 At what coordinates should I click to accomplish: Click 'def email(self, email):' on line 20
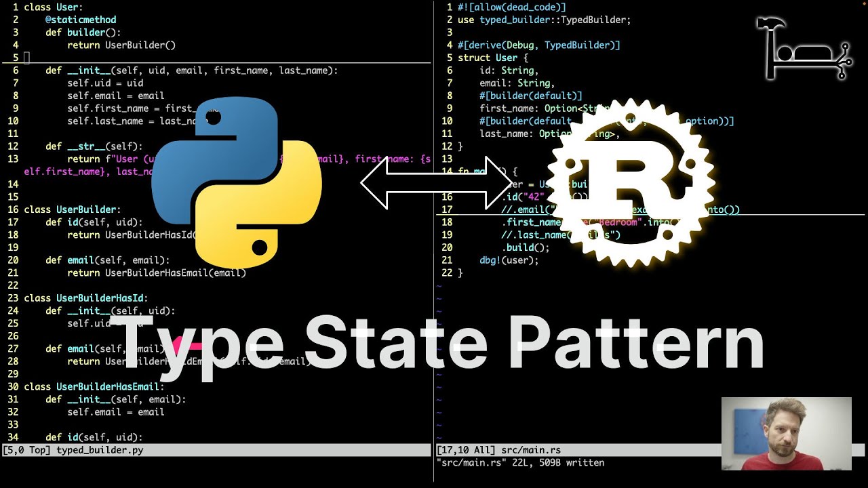pyautogui.click(x=108, y=260)
